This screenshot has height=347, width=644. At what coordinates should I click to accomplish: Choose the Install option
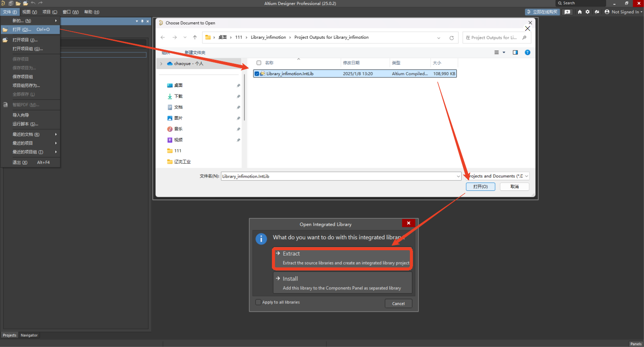tap(343, 283)
